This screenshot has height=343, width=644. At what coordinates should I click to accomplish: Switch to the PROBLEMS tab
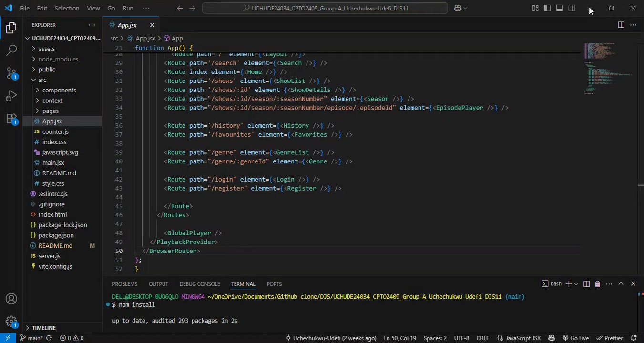coord(124,284)
